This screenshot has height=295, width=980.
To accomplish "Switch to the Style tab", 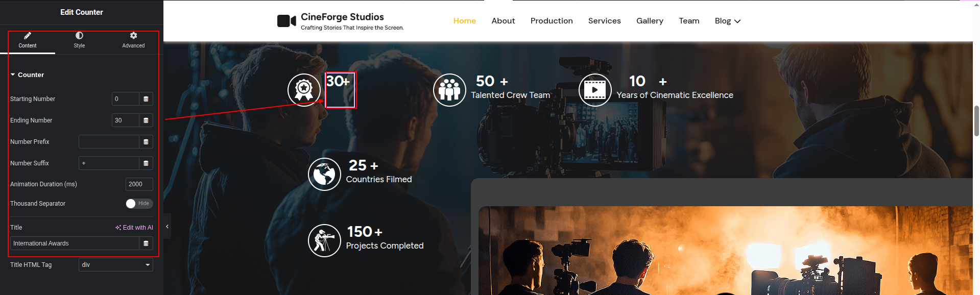I will [x=79, y=40].
